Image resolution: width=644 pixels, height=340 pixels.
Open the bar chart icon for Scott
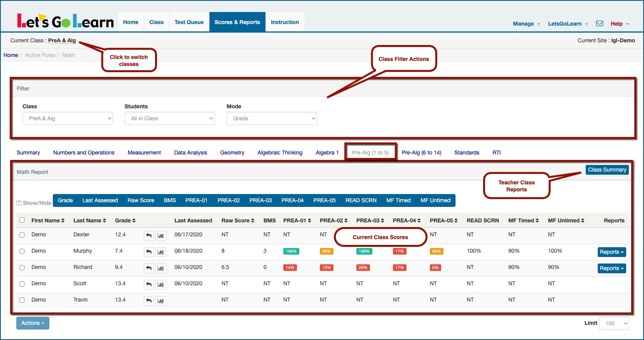tap(161, 284)
